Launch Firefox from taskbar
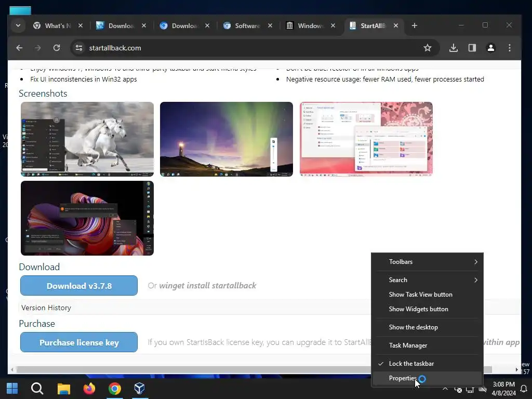 (x=89, y=389)
